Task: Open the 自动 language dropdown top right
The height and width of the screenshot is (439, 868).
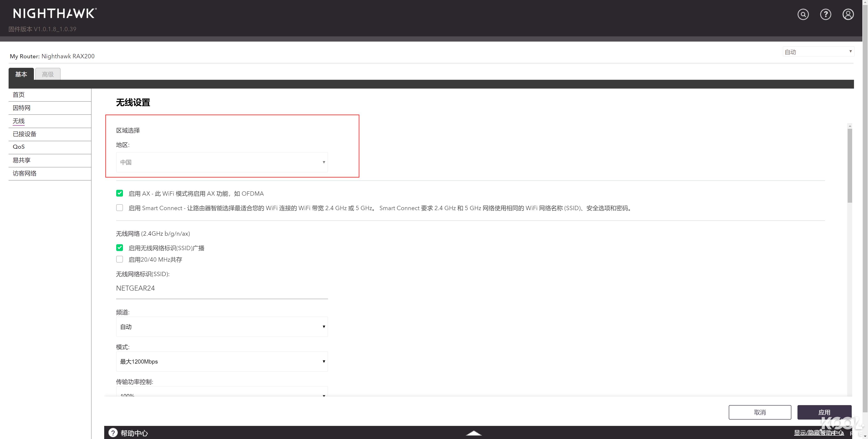Action: 818,52
